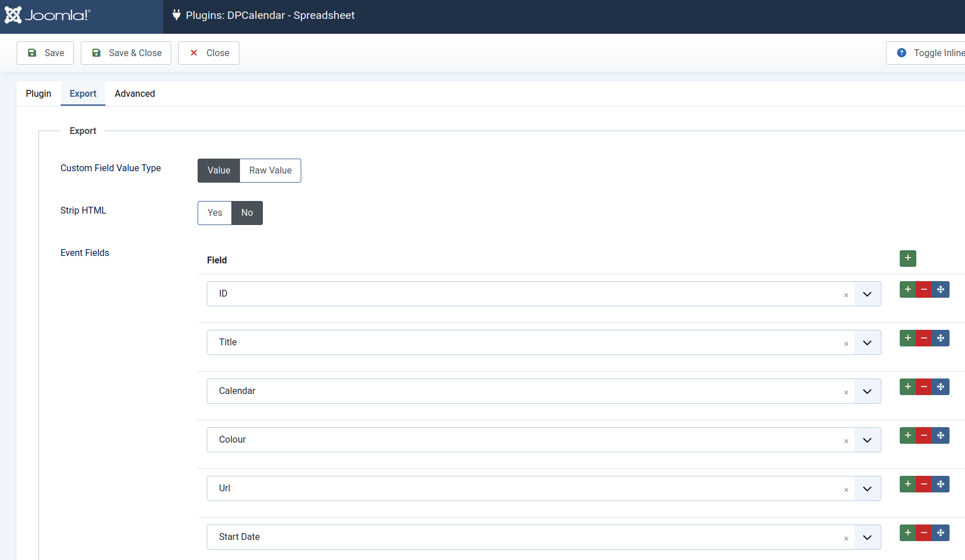Image resolution: width=965 pixels, height=560 pixels.
Task: Switch to the Plugin tab
Action: [x=38, y=94]
